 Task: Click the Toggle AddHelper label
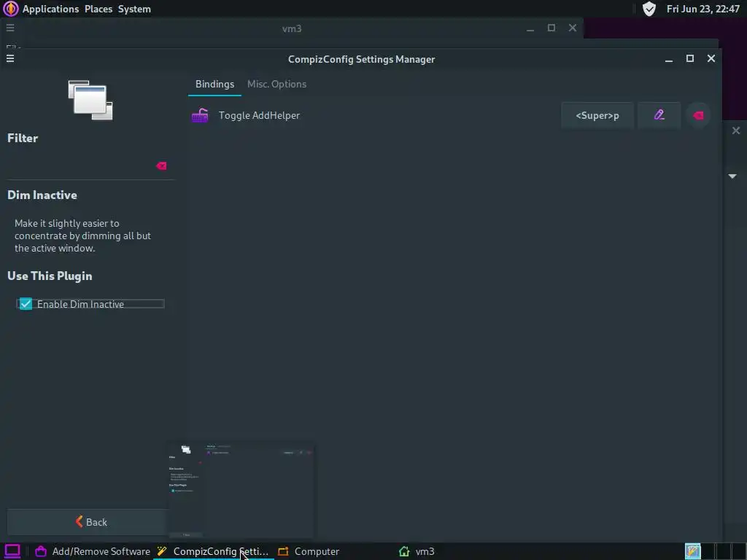click(x=259, y=115)
